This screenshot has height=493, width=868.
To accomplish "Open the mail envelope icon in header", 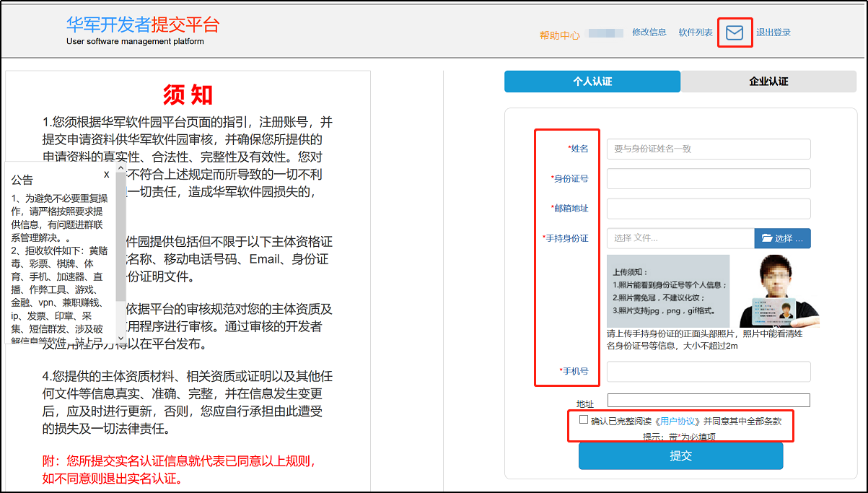I will point(735,33).
